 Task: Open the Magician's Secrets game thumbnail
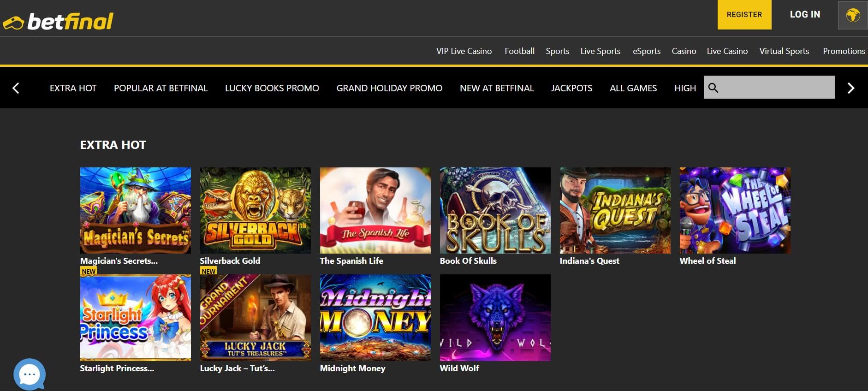coord(136,210)
